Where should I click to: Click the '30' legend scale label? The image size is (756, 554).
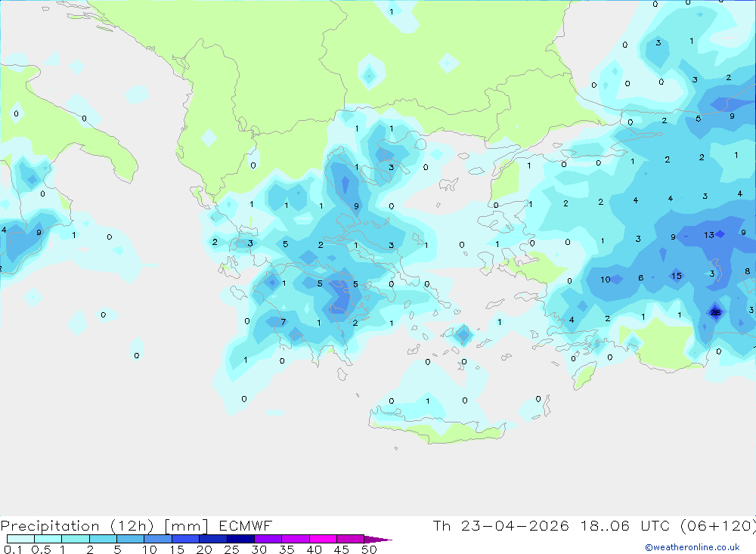point(259,549)
